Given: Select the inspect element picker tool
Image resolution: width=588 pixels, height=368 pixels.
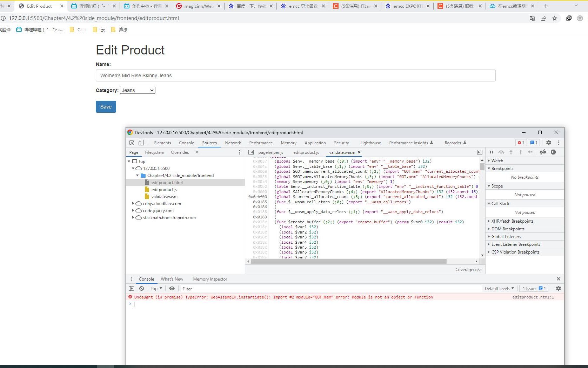Looking at the screenshot, I should point(131,143).
